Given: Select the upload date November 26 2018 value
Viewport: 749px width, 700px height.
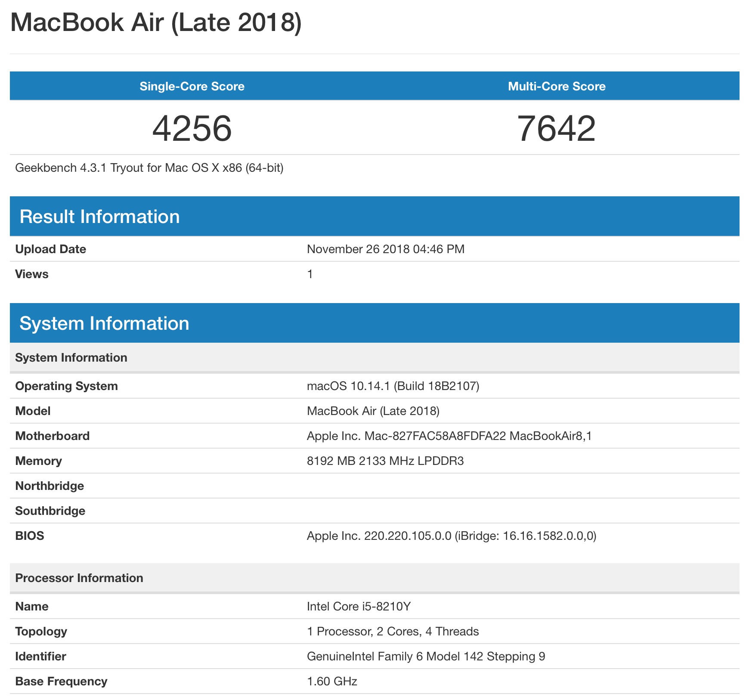Looking at the screenshot, I should click(x=385, y=249).
